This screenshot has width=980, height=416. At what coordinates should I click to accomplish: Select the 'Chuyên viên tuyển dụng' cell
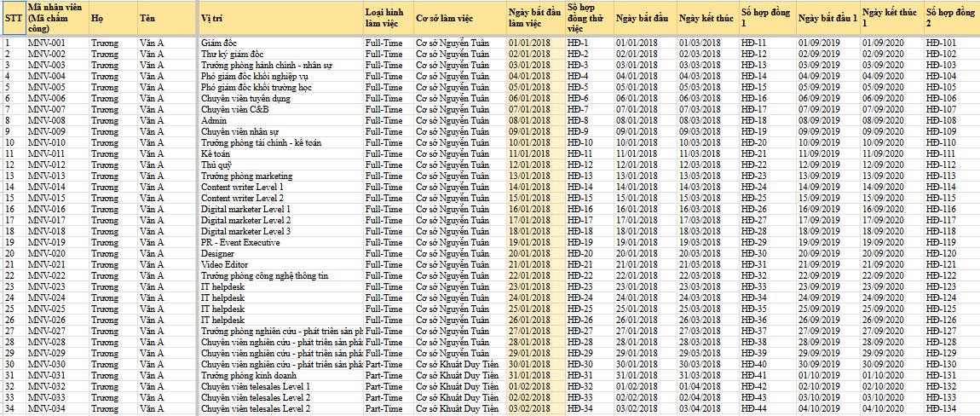(x=281, y=98)
